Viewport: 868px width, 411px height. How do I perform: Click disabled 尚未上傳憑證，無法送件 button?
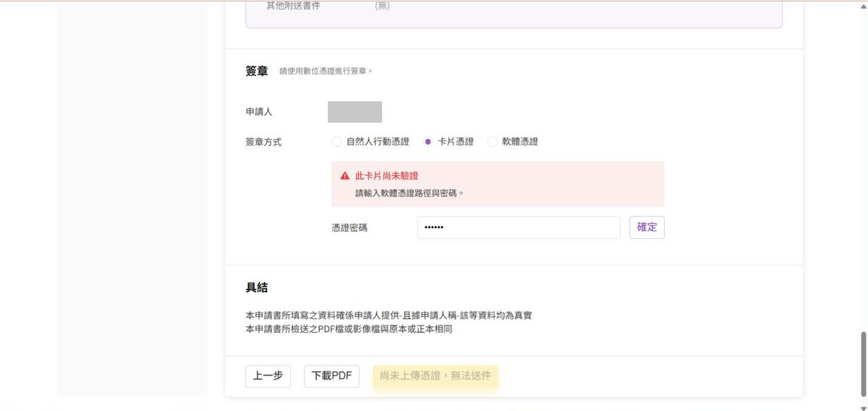435,376
